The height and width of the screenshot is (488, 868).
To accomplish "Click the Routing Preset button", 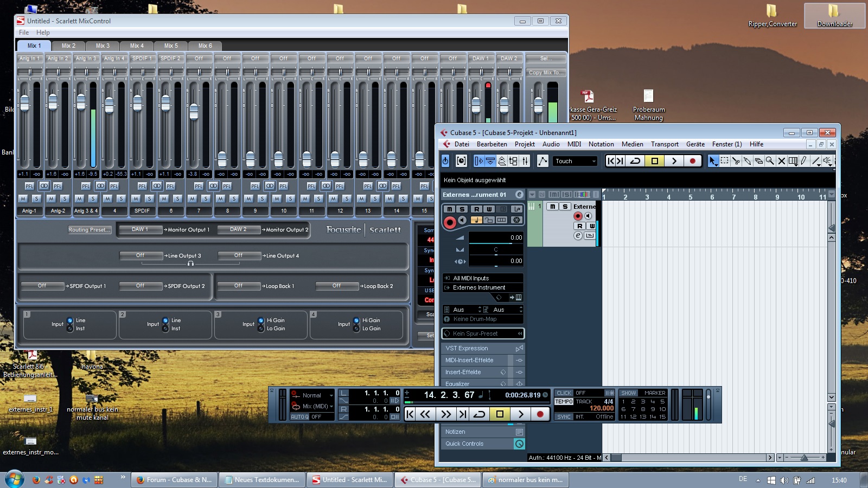I will [90, 230].
